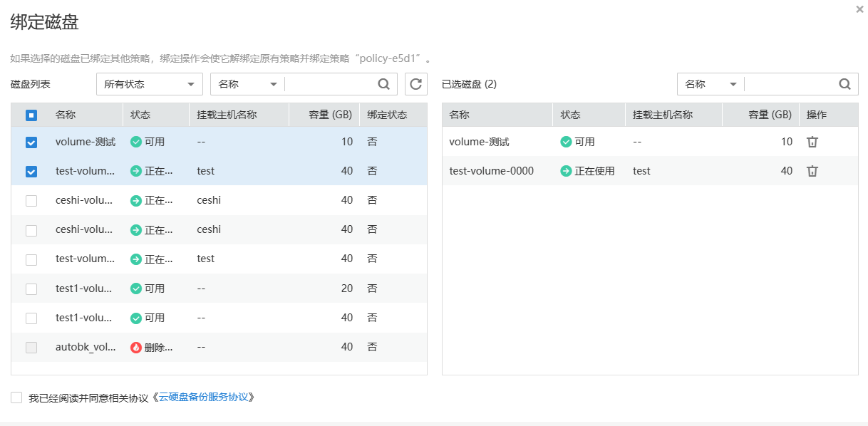Expand the 名称 dropdown in disk list search
Image resolution: width=868 pixels, height=426 pixels.
[x=247, y=84]
